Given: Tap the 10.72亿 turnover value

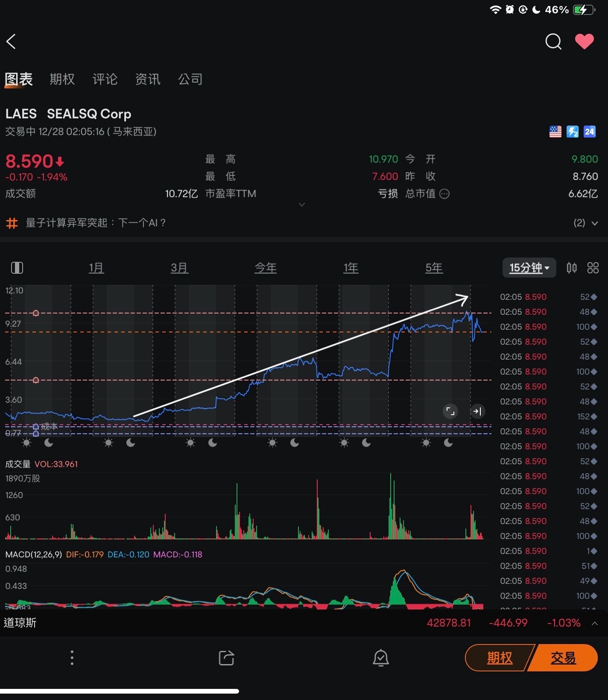Looking at the screenshot, I should 181,194.
